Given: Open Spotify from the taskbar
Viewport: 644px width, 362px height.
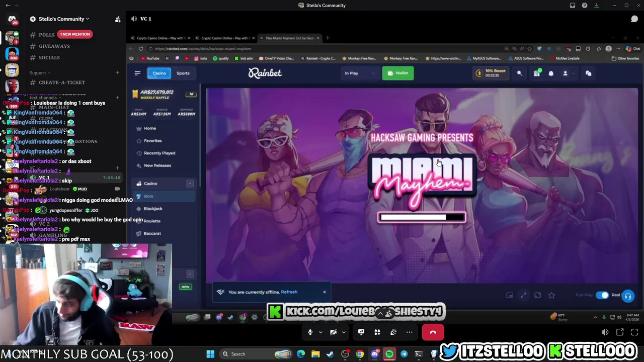Looking at the screenshot, I should 389,354.
